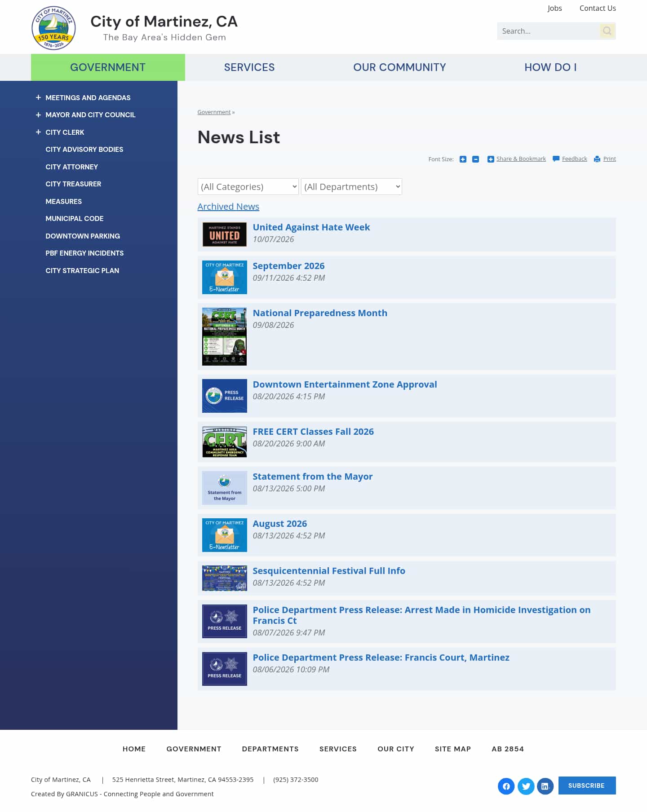
Task: Open Statement from the Mayor thumbnail
Action: click(225, 488)
